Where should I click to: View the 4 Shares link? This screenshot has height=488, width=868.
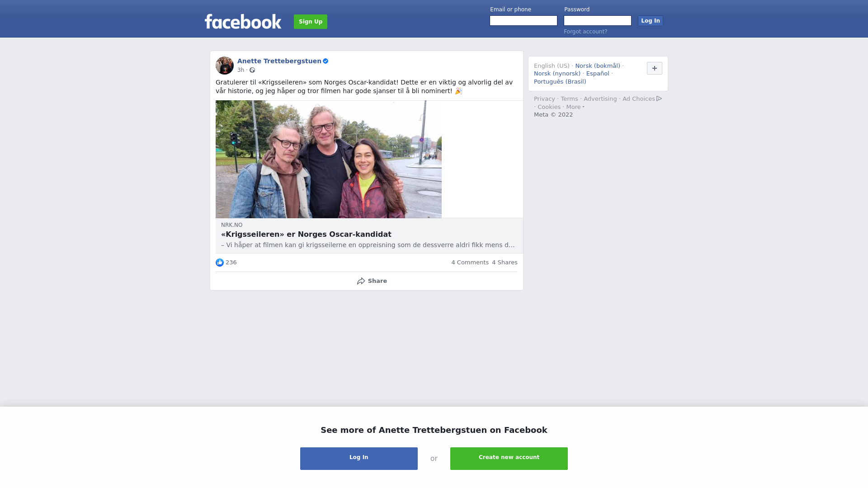coord(505,263)
